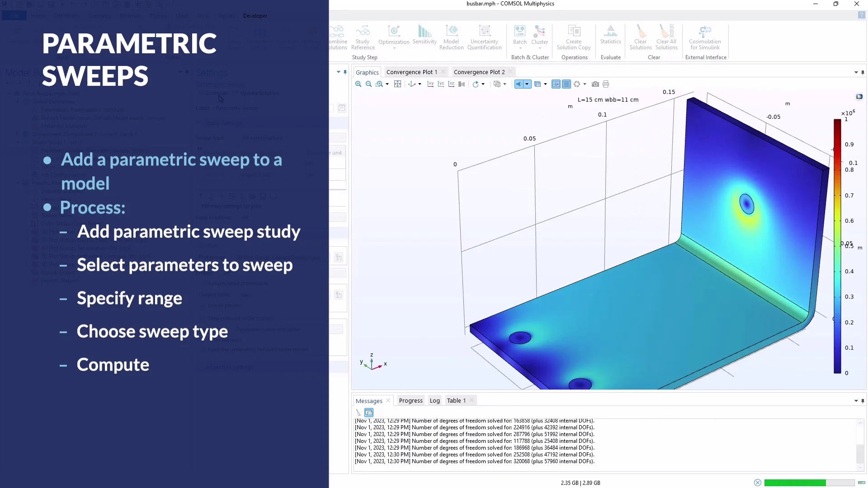
Task: Click the Zoom In graphics icon
Action: pyautogui.click(x=358, y=84)
